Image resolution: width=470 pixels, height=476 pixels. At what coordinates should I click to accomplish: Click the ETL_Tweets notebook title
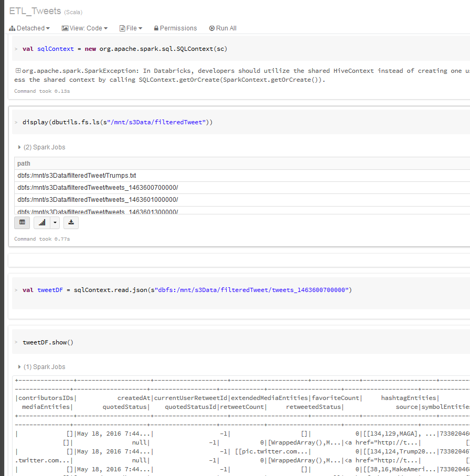pos(35,11)
